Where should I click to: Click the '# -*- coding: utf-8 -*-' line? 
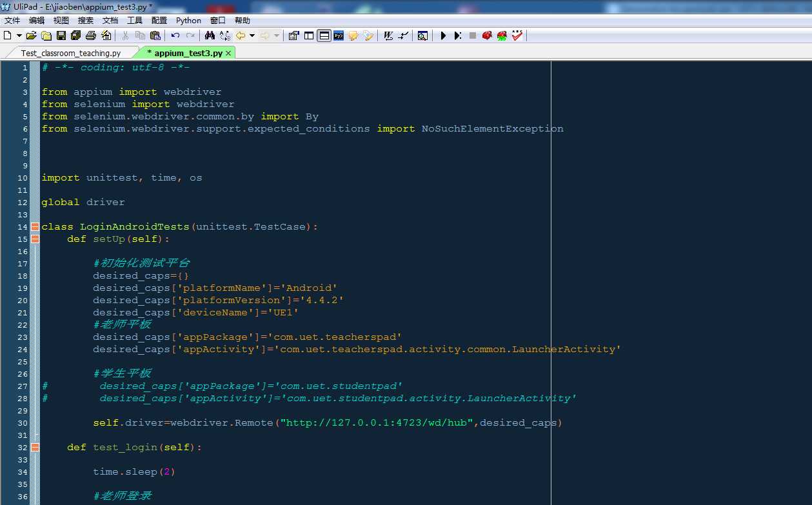point(115,67)
